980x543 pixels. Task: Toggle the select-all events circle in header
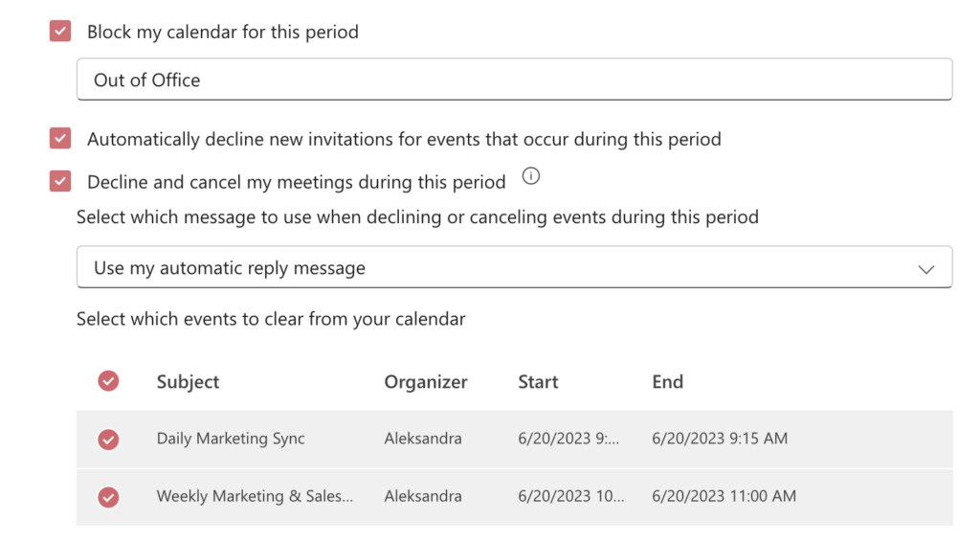108,381
